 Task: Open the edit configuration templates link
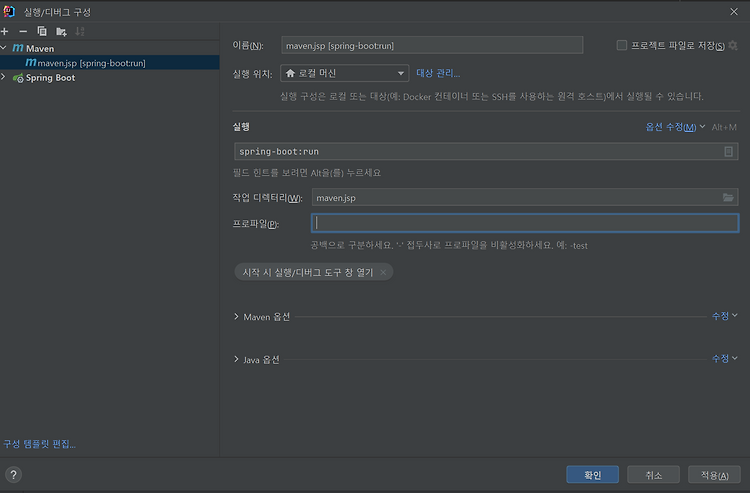point(39,444)
